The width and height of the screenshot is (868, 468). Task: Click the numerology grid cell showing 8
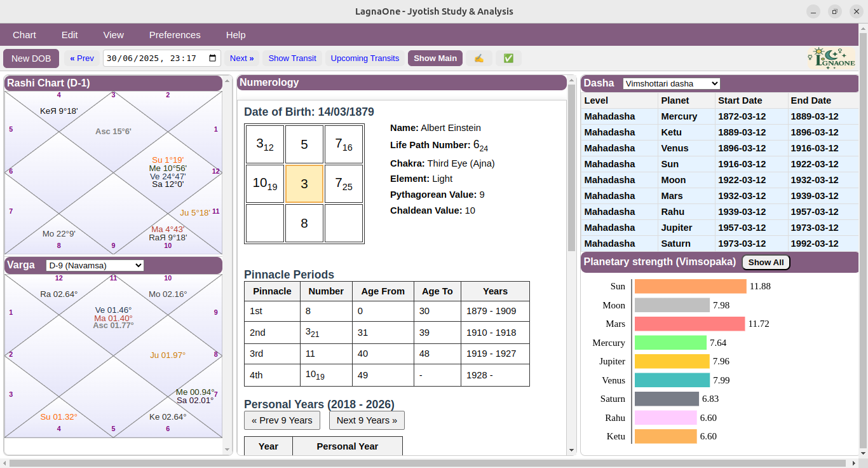pyautogui.click(x=304, y=223)
